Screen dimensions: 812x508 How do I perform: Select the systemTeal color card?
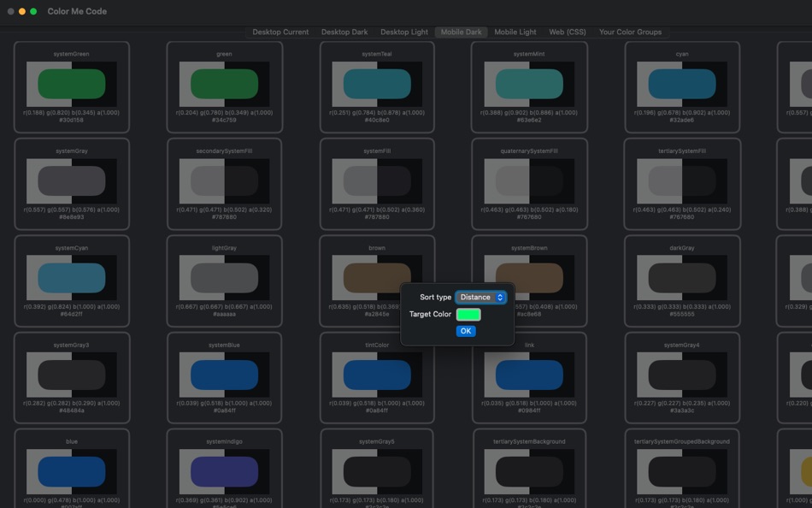click(376, 84)
